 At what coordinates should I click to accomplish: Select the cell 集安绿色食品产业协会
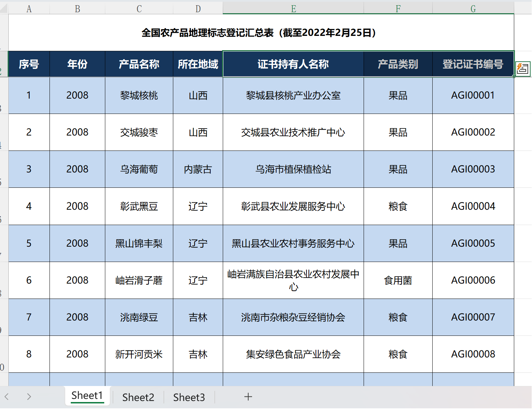click(x=294, y=354)
